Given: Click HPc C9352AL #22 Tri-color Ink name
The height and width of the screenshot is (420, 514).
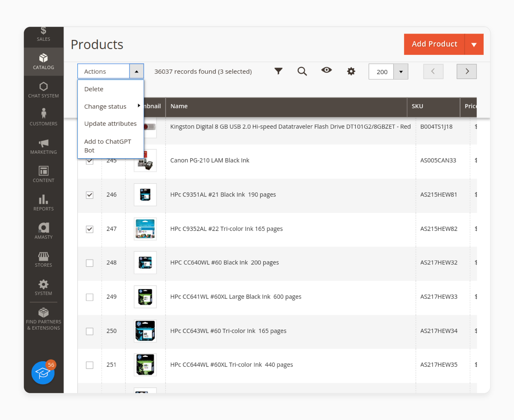Looking at the screenshot, I should pyautogui.click(x=226, y=229).
